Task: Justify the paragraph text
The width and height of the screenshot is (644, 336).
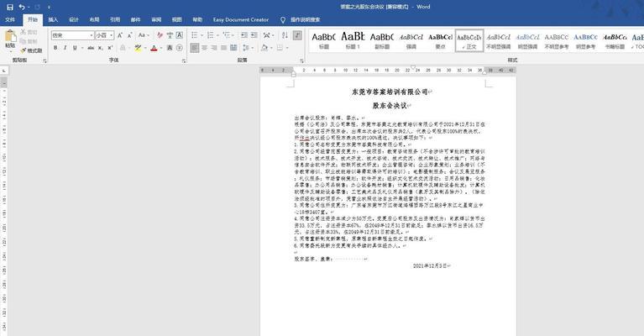Action: pos(224,48)
